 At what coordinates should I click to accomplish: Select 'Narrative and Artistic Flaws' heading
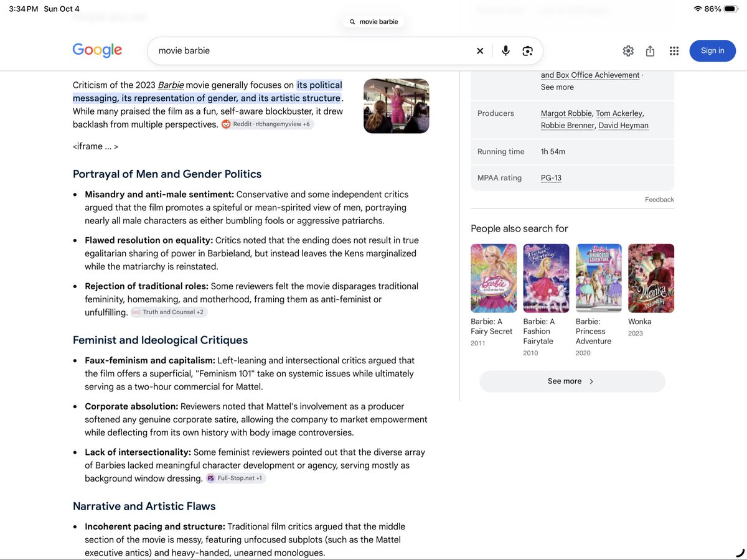click(144, 506)
